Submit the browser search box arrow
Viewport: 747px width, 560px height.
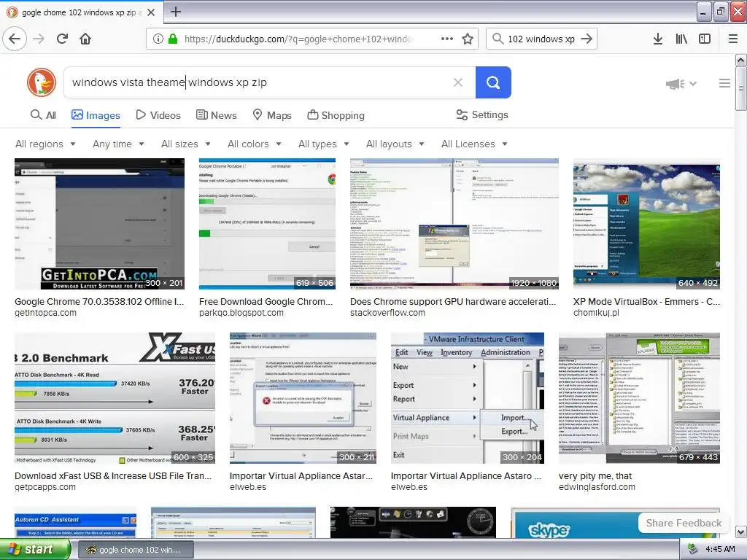pos(587,39)
